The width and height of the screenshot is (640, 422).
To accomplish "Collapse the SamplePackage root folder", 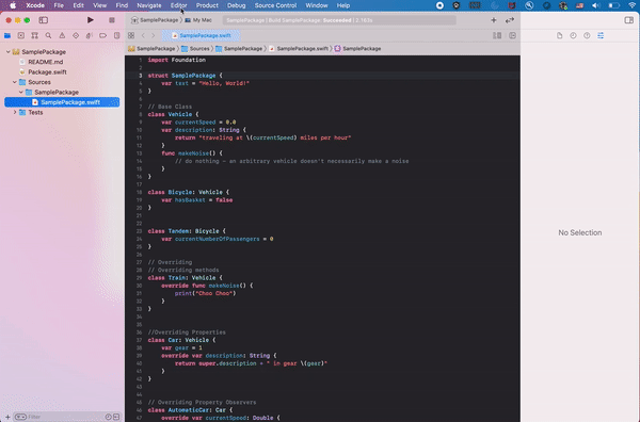I will (8, 52).
